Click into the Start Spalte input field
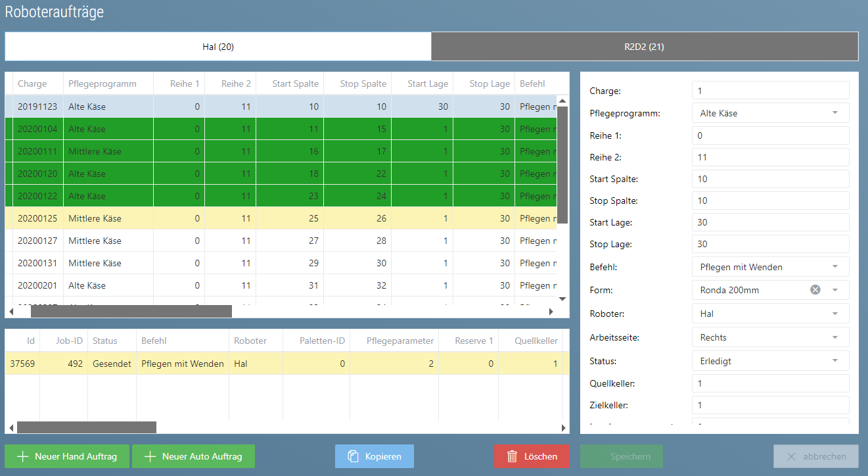 coord(771,179)
